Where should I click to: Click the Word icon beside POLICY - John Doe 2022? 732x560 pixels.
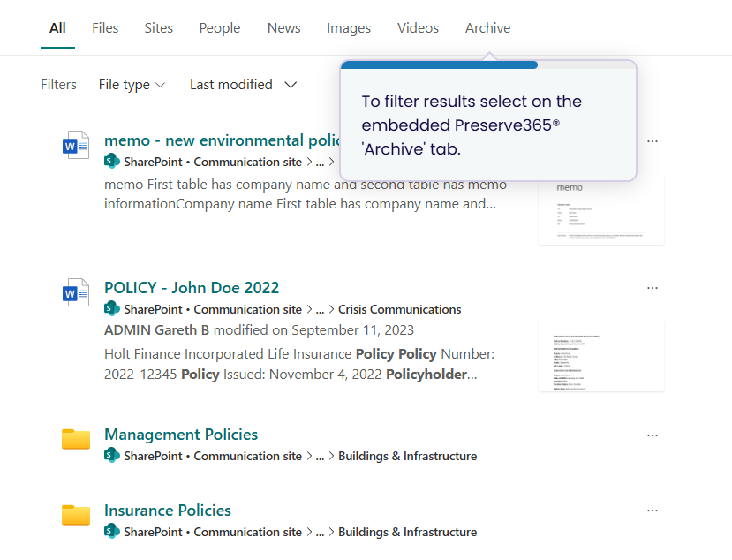point(76,291)
